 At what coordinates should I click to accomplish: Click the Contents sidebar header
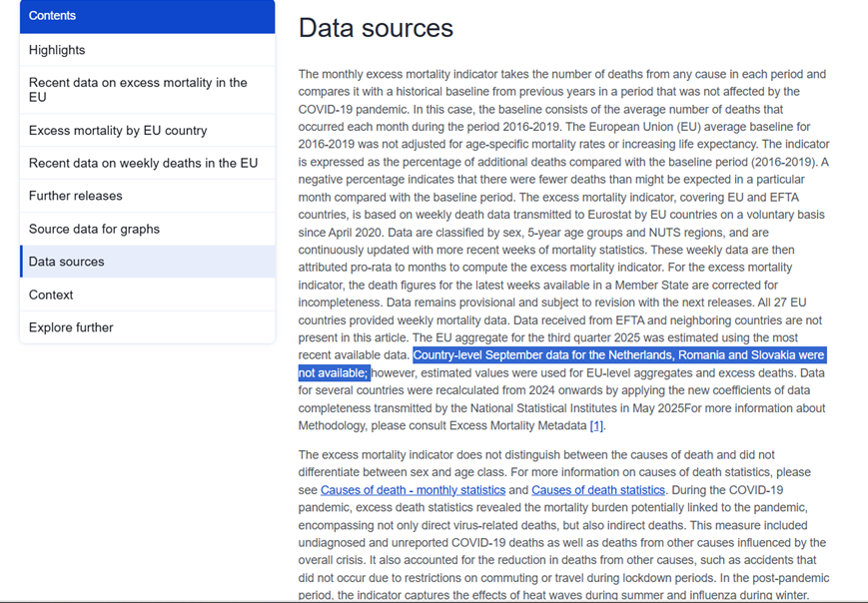tap(147, 16)
